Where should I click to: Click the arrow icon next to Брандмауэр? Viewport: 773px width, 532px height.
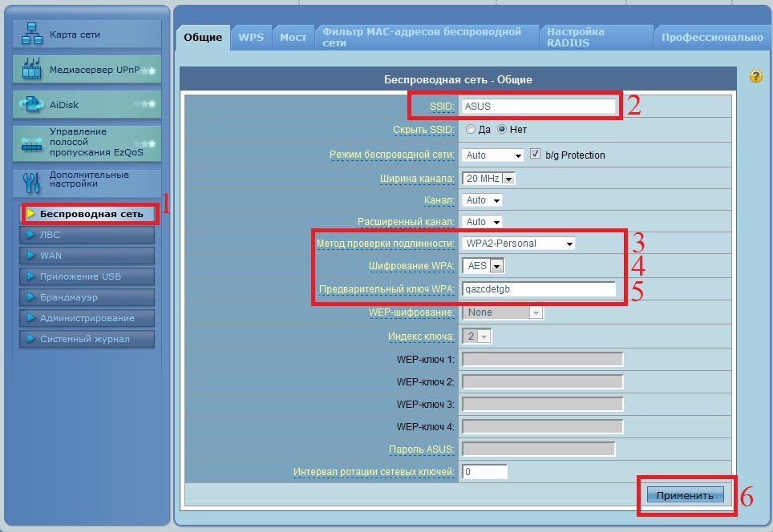30,297
